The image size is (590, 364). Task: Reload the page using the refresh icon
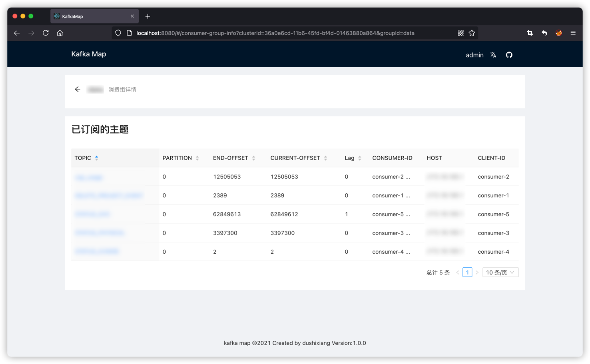[46, 33]
